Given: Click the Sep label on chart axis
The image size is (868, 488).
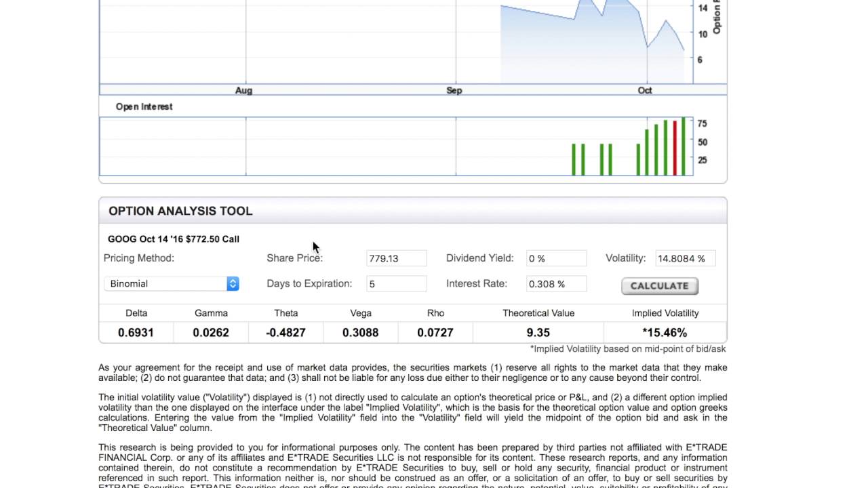Looking at the screenshot, I should pyautogui.click(x=454, y=90).
